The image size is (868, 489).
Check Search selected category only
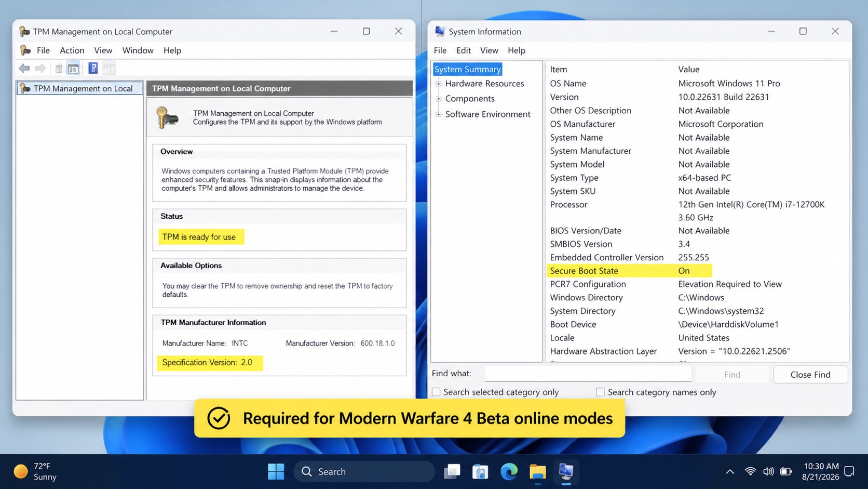click(437, 392)
